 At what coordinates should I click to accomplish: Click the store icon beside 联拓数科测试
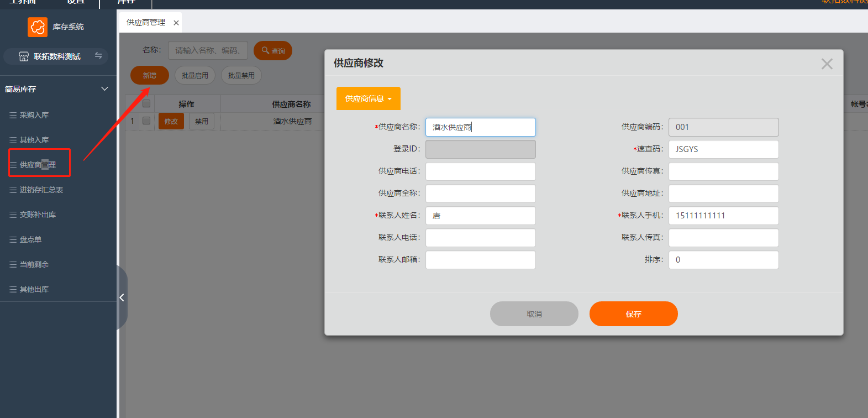pyautogui.click(x=24, y=56)
